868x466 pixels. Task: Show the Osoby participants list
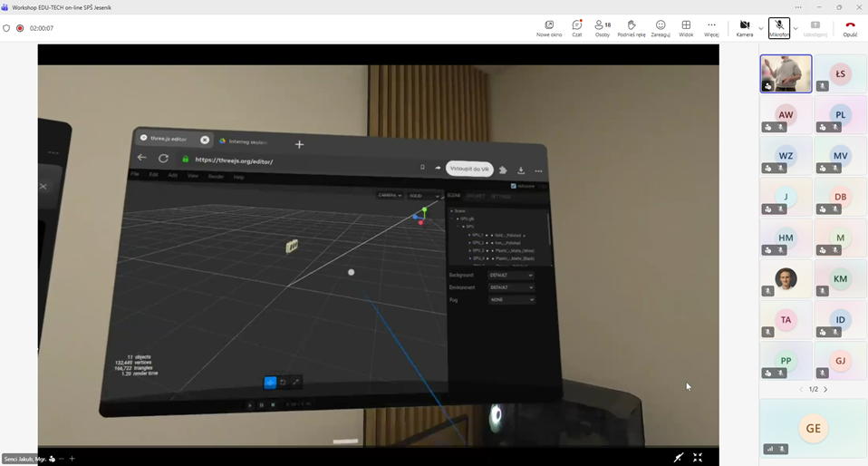(602, 28)
